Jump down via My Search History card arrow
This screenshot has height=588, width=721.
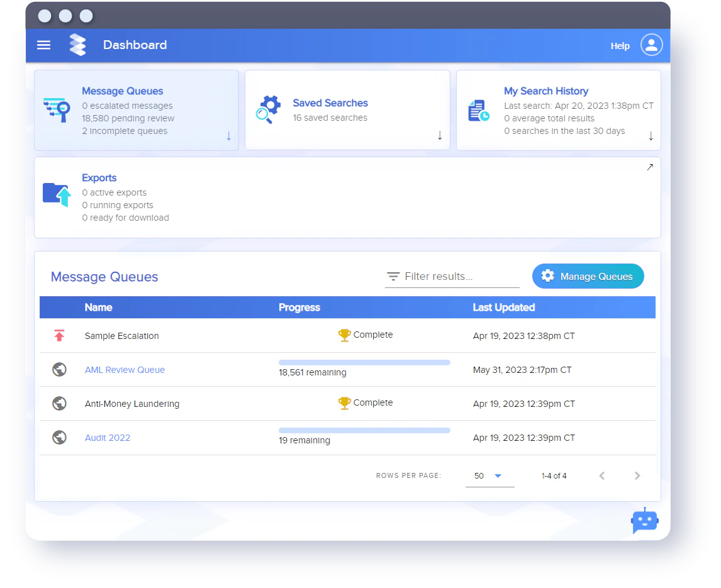651,136
